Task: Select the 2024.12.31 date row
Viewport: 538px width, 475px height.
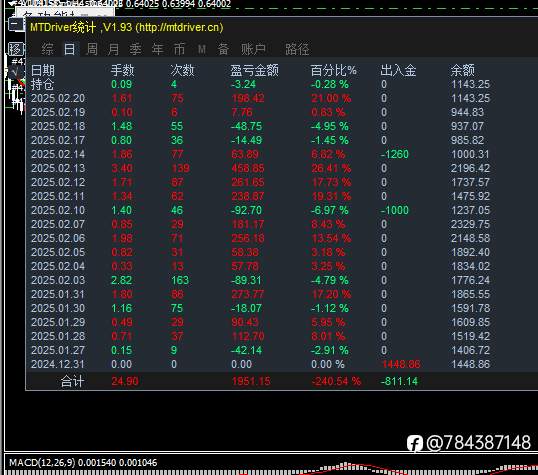Action: coord(58,364)
